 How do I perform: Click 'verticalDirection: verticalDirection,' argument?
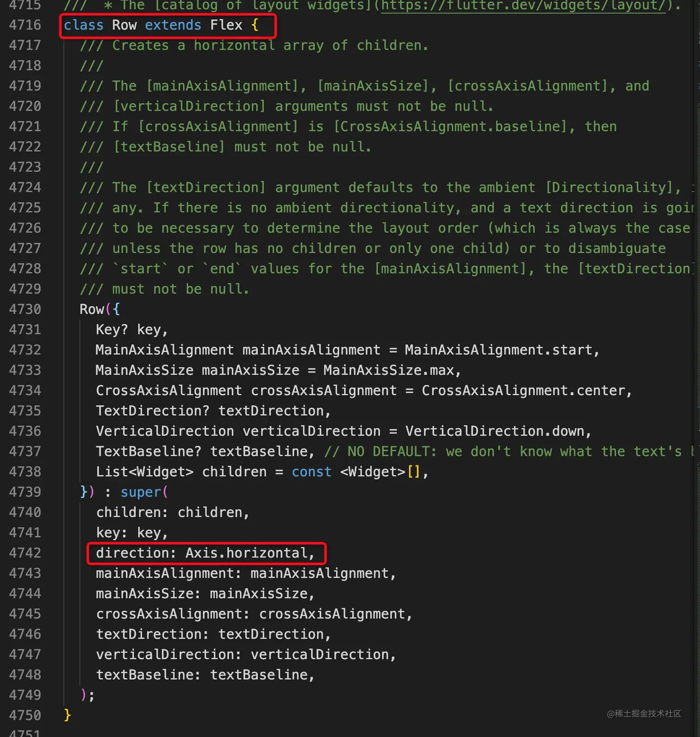click(246, 655)
